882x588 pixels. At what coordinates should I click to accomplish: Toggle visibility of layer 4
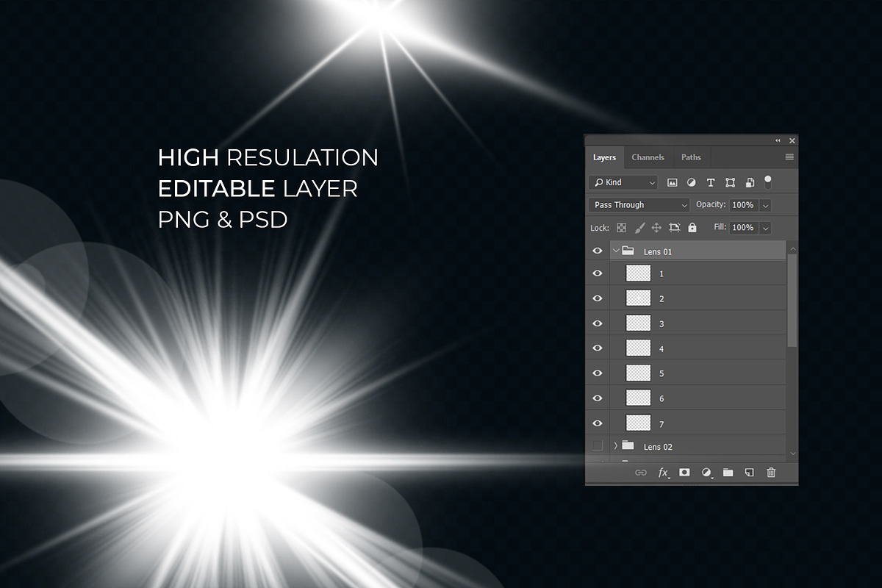tap(598, 348)
